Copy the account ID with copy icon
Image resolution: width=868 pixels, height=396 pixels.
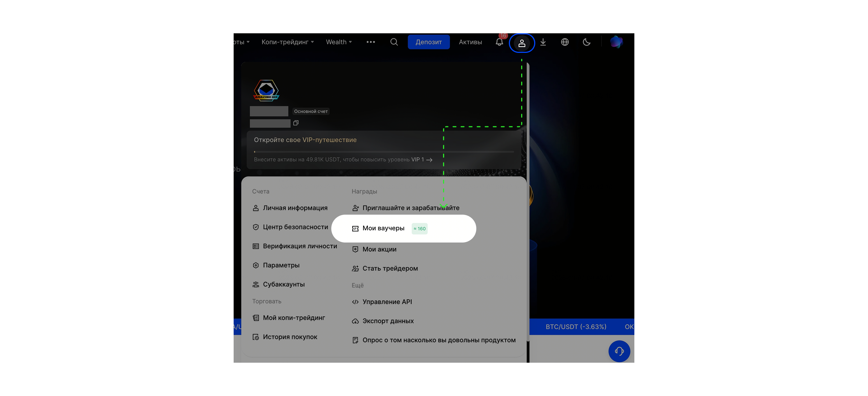point(296,123)
